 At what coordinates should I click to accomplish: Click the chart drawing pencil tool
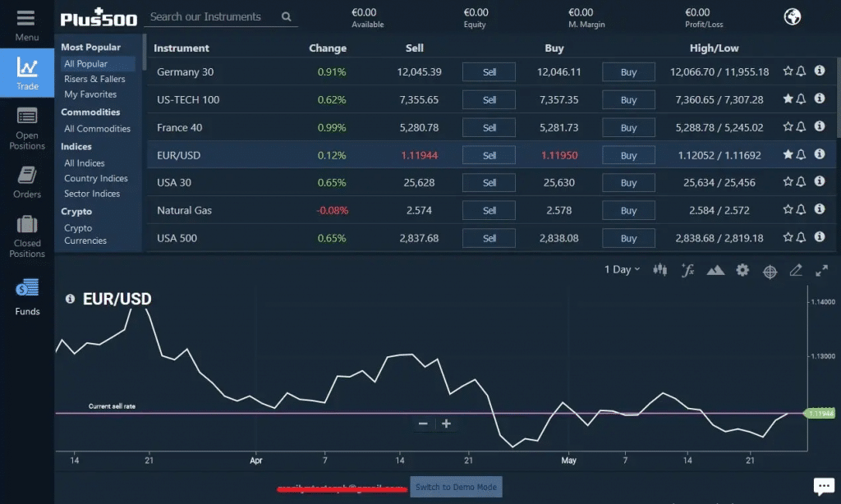(x=795, y=270)
